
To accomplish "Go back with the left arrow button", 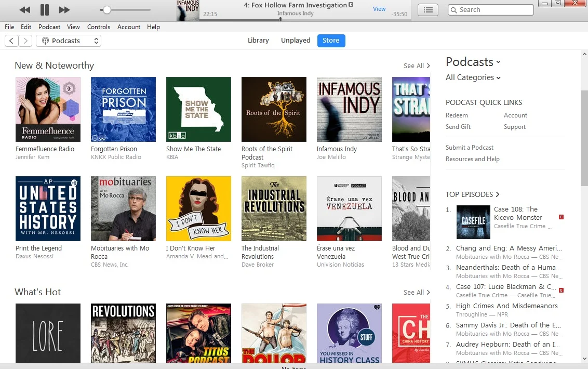I will [11, 41].
